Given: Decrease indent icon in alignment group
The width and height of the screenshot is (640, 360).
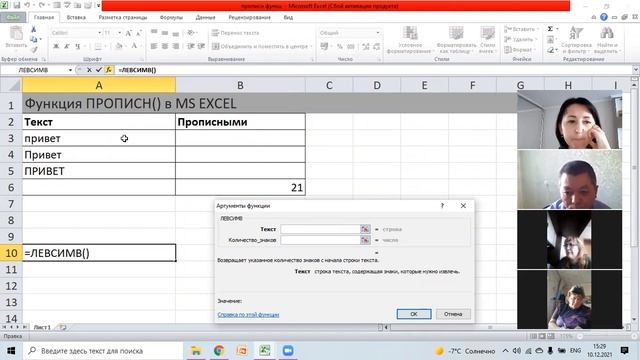Looking at the screenshot, I should pyautogui.click(x=191, y=46).
